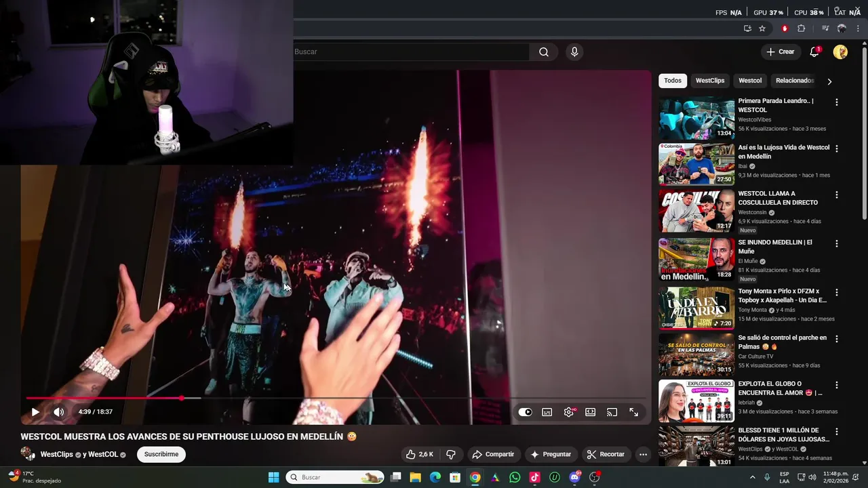The width and height of the screenshot is (868, 488).
Task: Turn on subtitles in the player
Action: (547, 412)
